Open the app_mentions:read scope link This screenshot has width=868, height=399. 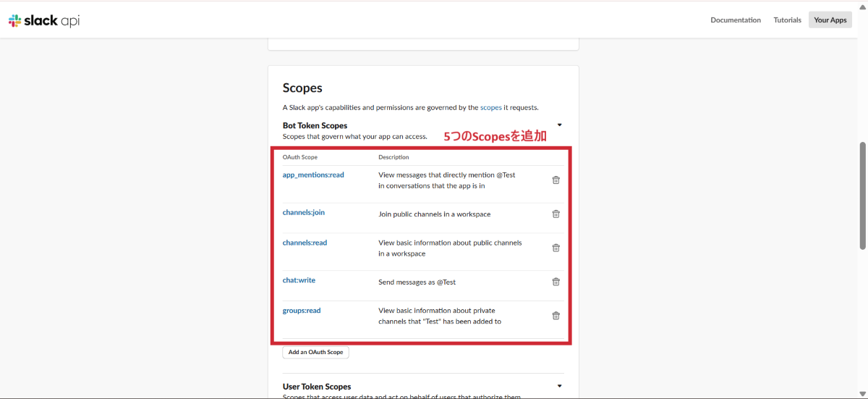tap(313, 175)
